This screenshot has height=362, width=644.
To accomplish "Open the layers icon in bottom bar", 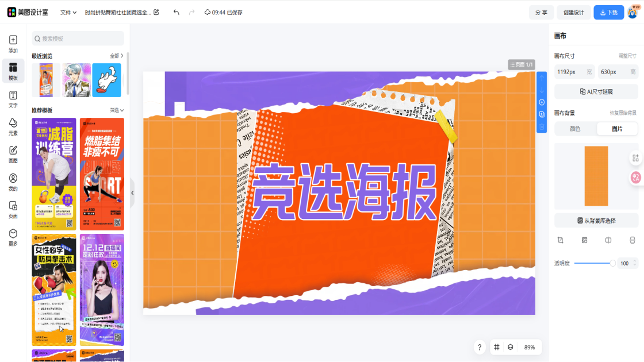I will (x=510, y=347).
